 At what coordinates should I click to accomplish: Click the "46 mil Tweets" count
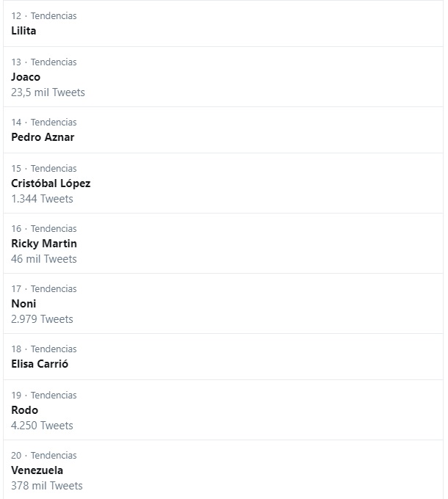click(x=44, y=259)
